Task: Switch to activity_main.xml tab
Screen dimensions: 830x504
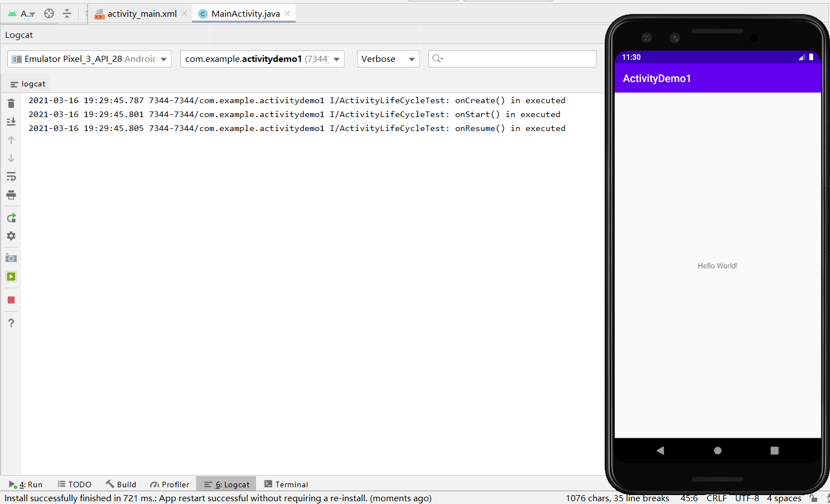Action: click(142, 13)
